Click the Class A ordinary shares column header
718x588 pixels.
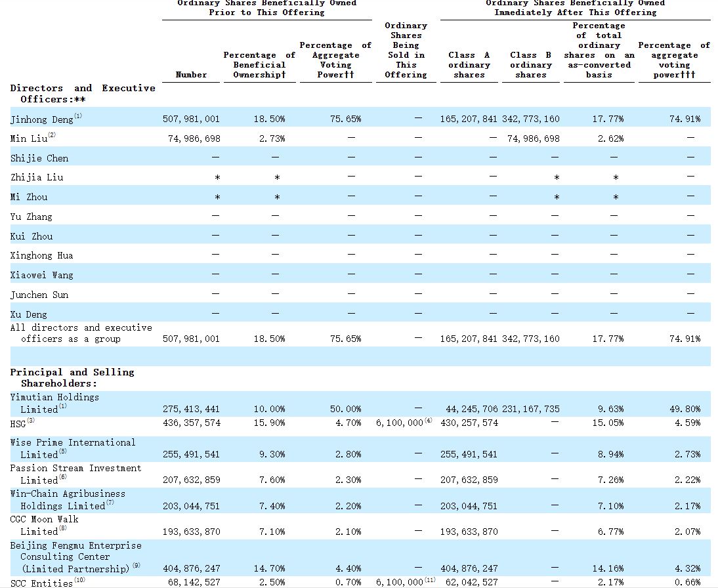(x=469, y=65)
